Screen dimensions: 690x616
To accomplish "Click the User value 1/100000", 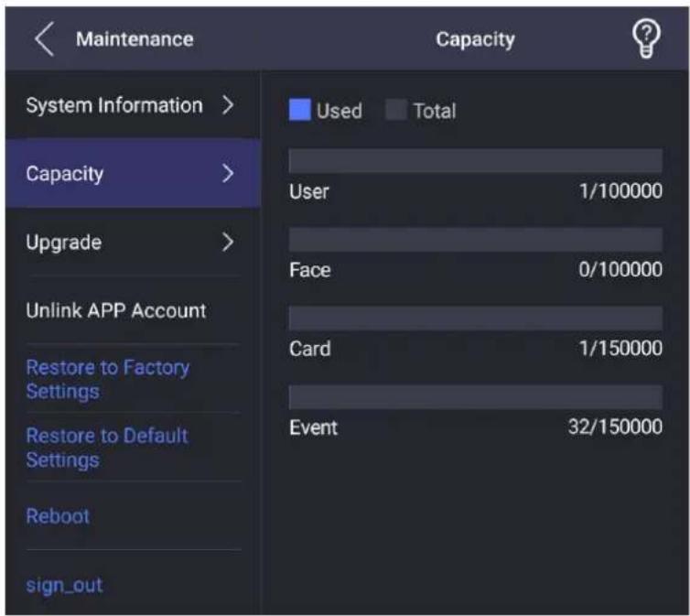I will pyautogui.click(x=621, y=191).
